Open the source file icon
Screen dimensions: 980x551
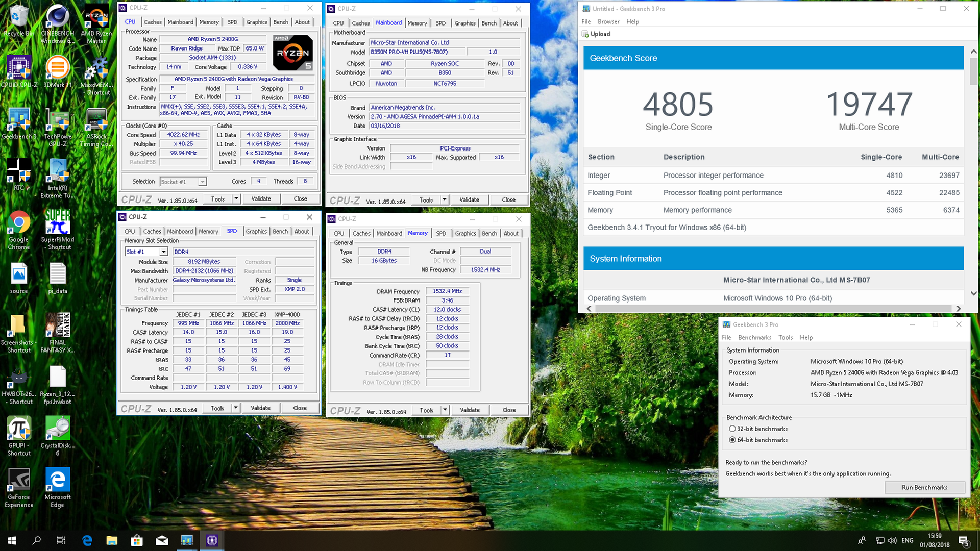[x=19, y=279]
